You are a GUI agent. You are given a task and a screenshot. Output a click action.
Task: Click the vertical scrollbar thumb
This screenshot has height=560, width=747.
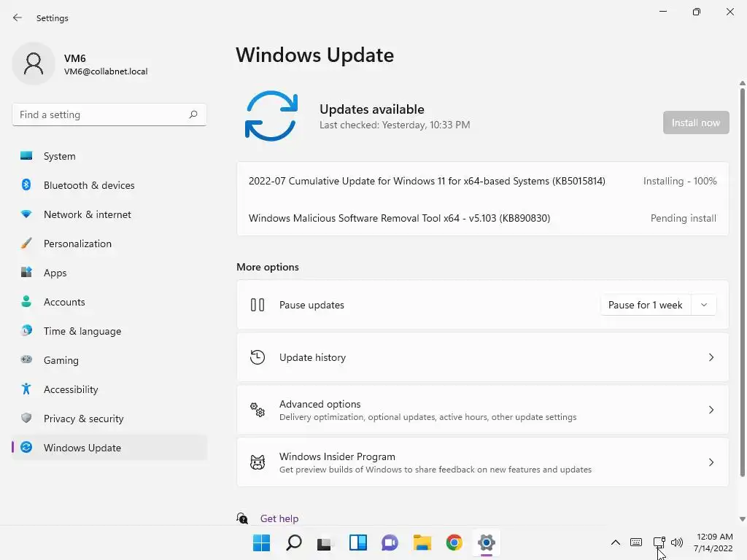[x=742, y=281]
